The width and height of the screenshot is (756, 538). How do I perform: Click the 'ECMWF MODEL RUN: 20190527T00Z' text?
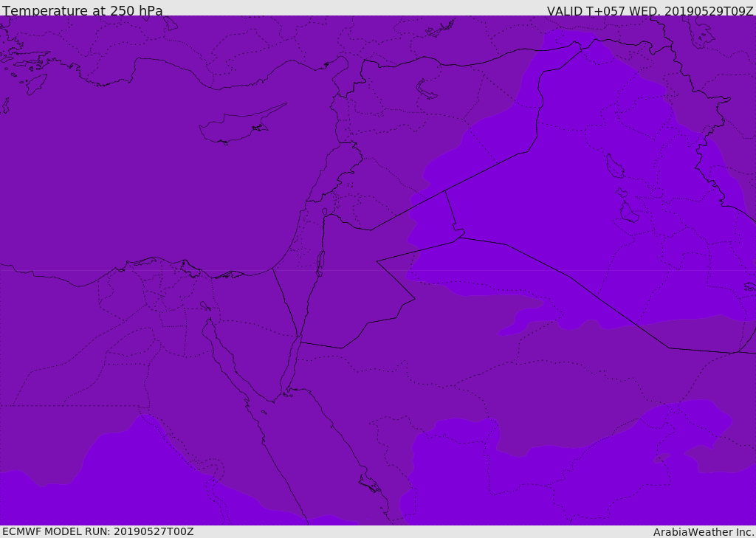98,531
